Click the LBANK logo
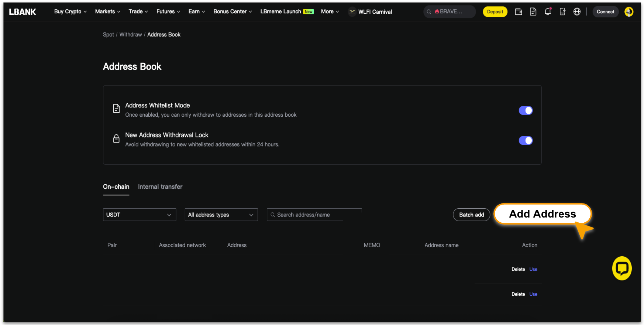Image resolution: width=644 pixels, height=325 pixels. pyautogui.click(x=23, y=12)
